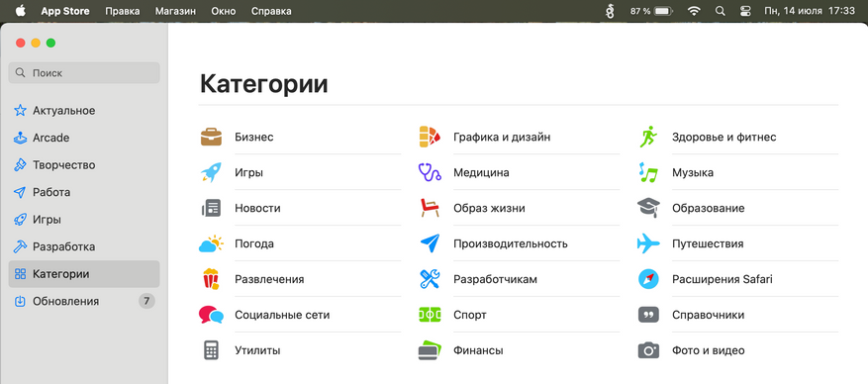This screenshot has width=868, height=384.
Task: Click the chat bubbles icon for Социальные сети
Action: point(211,315)
